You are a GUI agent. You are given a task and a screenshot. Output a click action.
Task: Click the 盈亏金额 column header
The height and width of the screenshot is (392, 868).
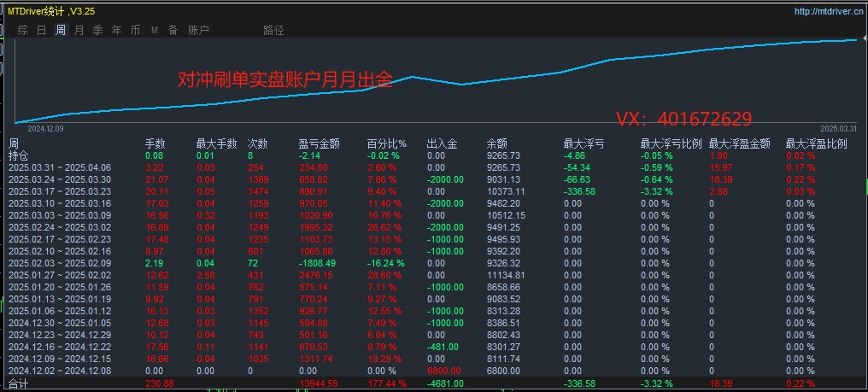pos(320,144)
